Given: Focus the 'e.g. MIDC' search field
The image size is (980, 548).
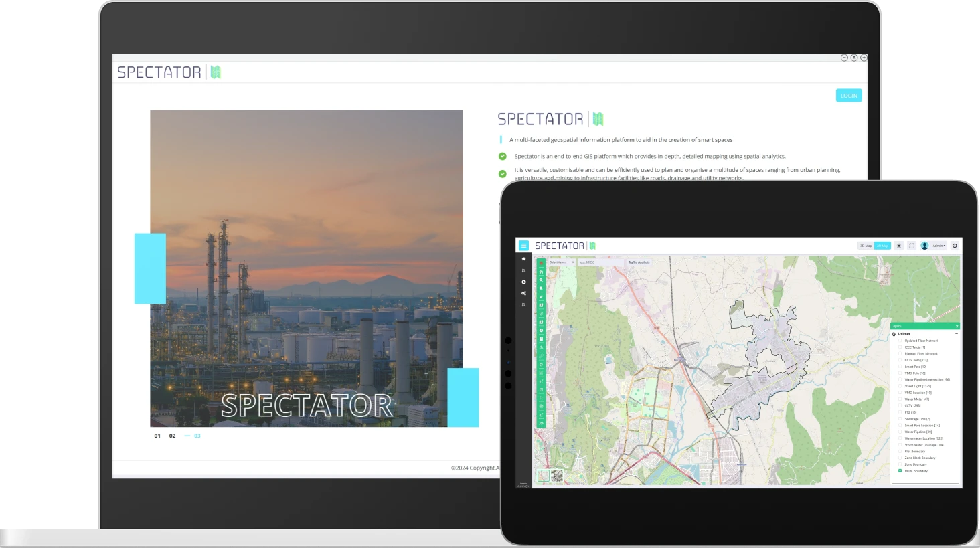Looking at the screenshot, I should [x=600, y=262].
